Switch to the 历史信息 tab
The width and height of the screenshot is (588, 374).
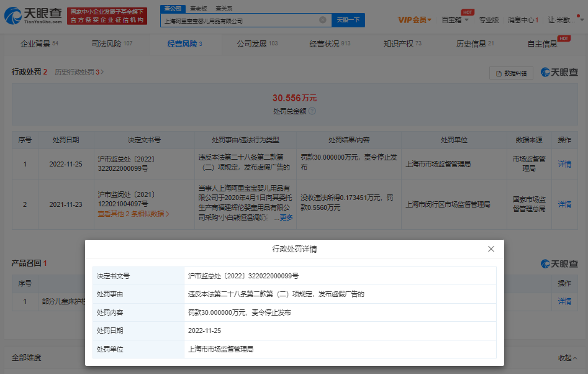click(475, 44)
